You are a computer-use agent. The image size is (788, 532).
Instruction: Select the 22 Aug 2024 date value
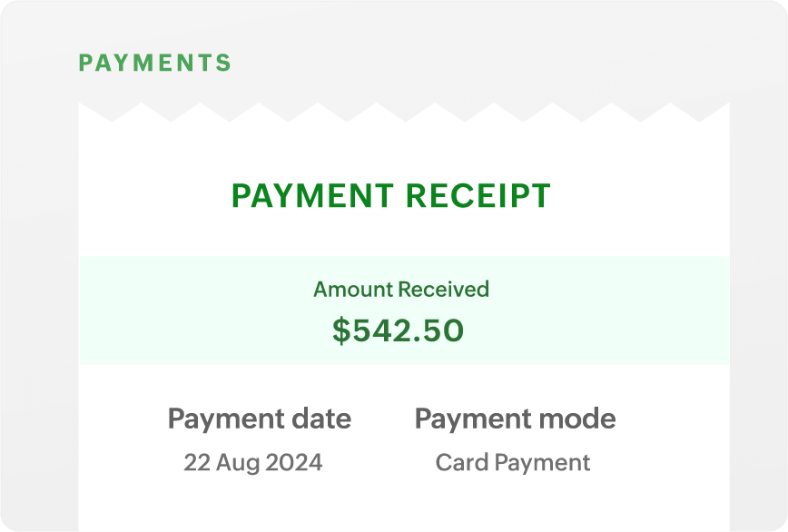click(252, 463)
